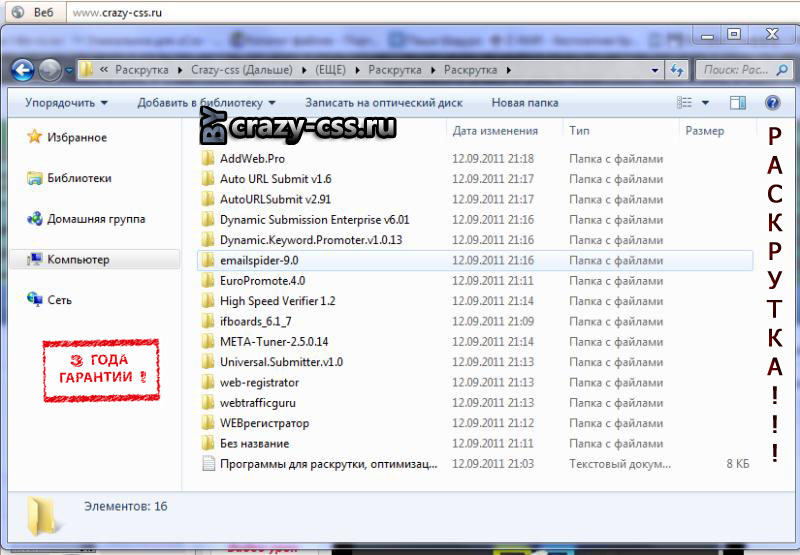Viewport: 800px width, 555px height.
Task: Sort by 'Размер' column header
Action: (x=705, y=131)
